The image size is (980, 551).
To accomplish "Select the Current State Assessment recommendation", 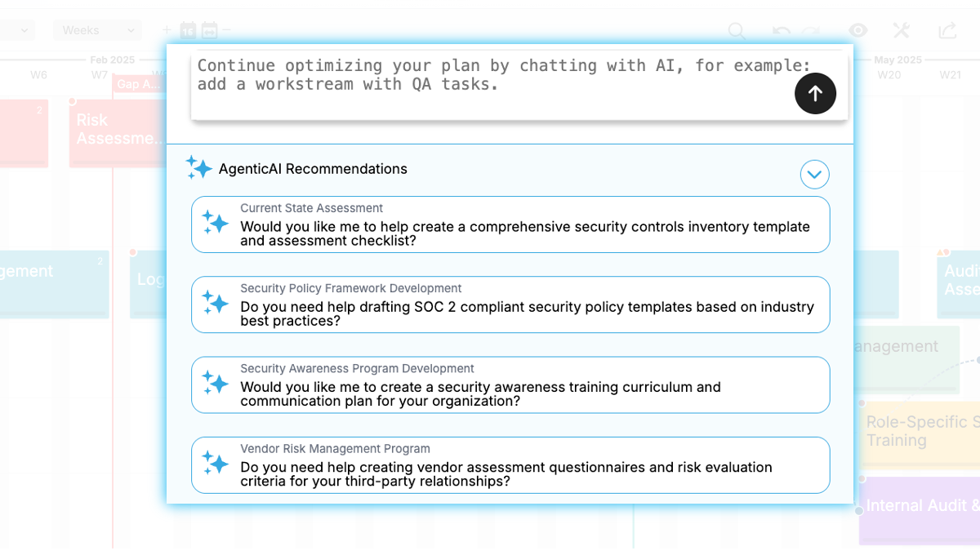I will coord(510,224).
